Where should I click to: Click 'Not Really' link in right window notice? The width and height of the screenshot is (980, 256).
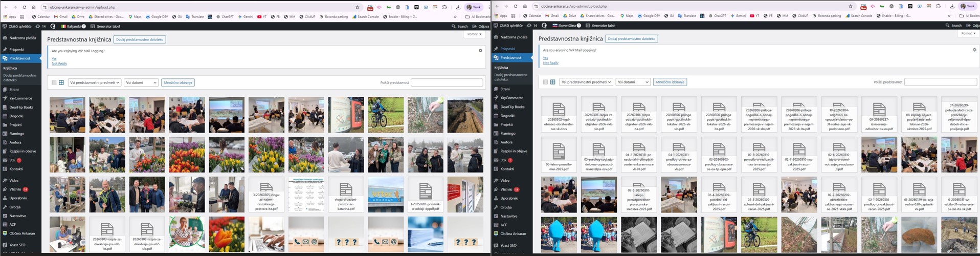[550, 63]
